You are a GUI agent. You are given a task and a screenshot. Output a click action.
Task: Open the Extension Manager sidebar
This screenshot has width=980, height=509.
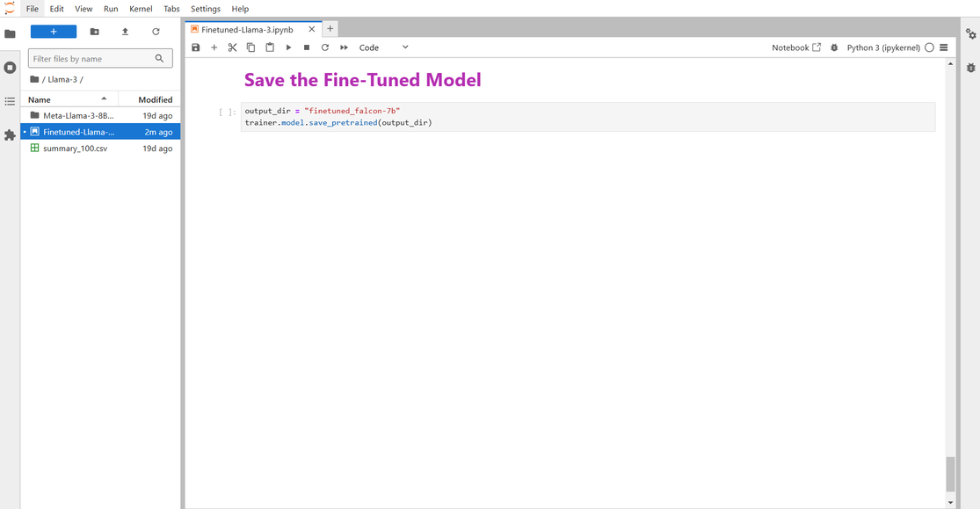tap(10, 135)
